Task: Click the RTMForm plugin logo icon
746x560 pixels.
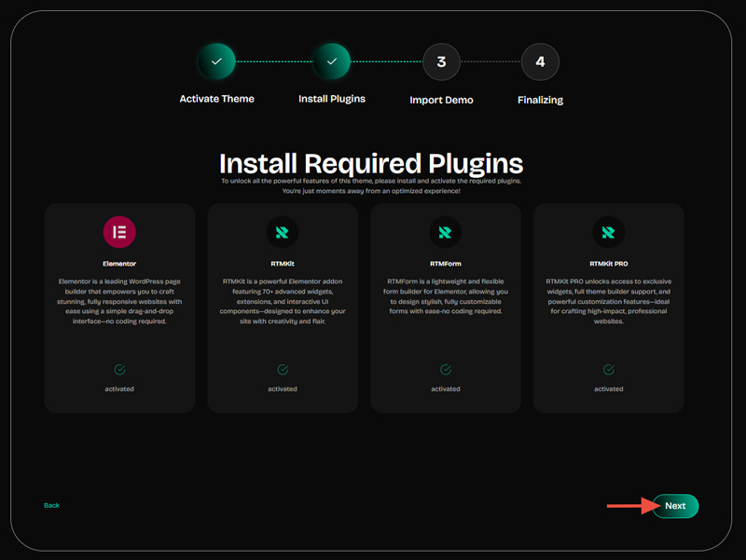Action: (x=446, y=232)
